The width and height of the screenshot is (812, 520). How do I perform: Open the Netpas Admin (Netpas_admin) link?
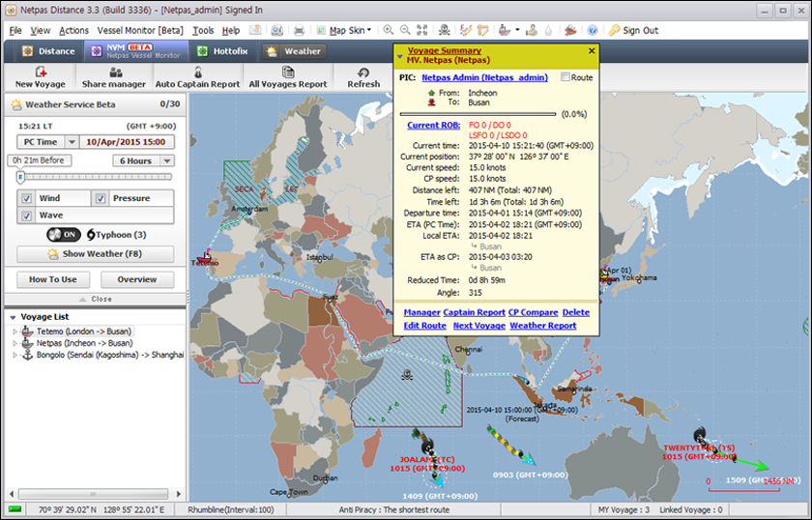484,77
